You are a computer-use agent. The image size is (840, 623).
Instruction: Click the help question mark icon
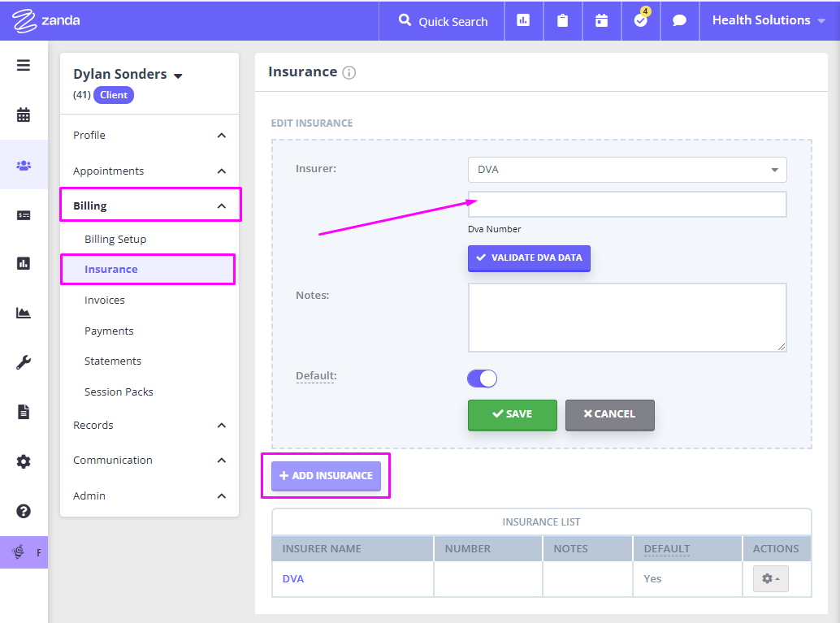point(24,511)
